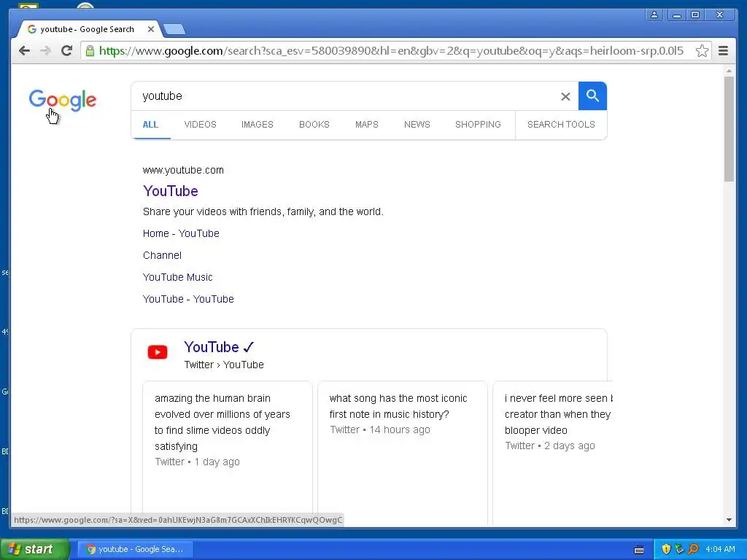
Task: Click the scrollbar down arrow
Action: click(x=729, y=519)
